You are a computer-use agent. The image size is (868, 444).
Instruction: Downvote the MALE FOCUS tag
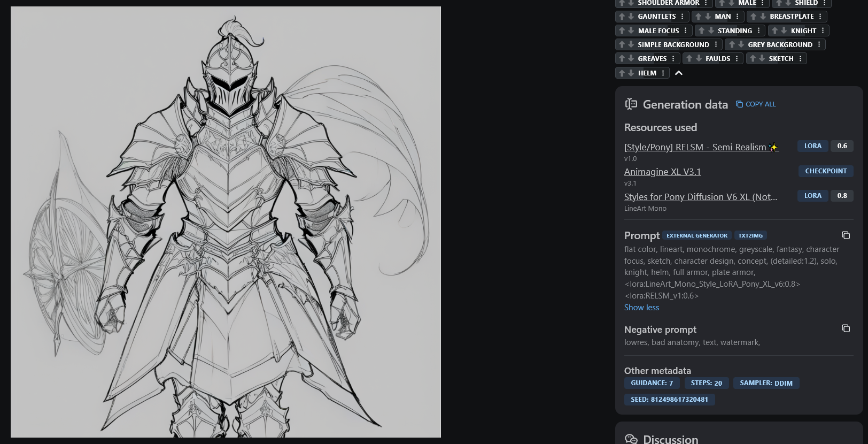point(631,30)
